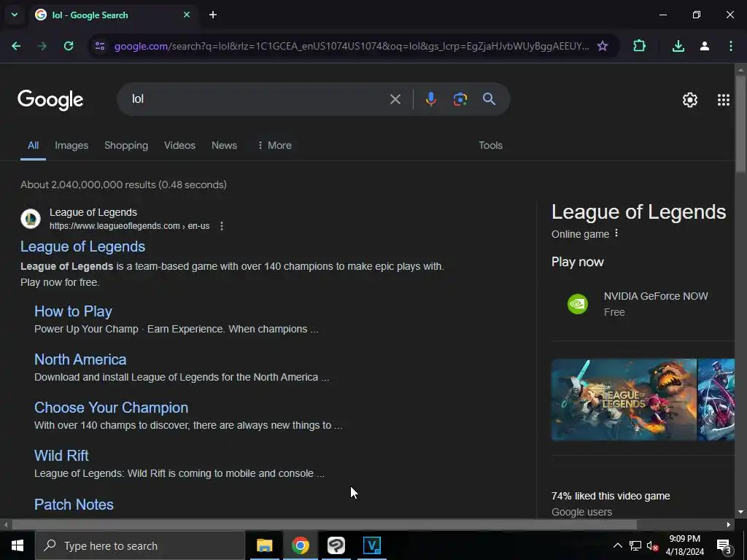Open the muted volume tray icon
This screenshot has height=560, width=747.
[653, 545]
